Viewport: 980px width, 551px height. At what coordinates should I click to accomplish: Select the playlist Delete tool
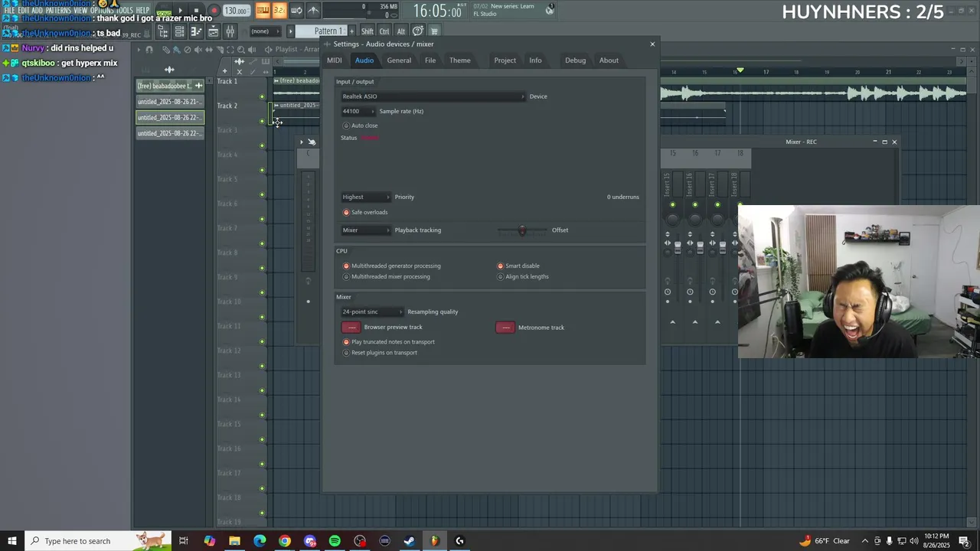click(188, 50)
